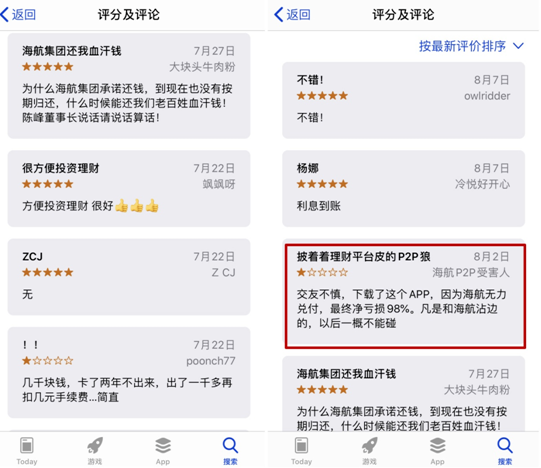
Task: Open the review titled 很方便投资理财
Action: point(129,188)
